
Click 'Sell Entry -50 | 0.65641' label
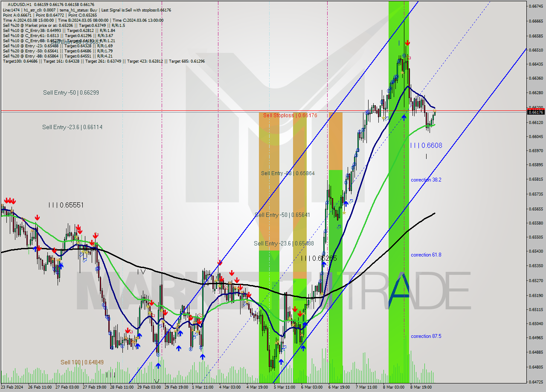pos(283,215)
